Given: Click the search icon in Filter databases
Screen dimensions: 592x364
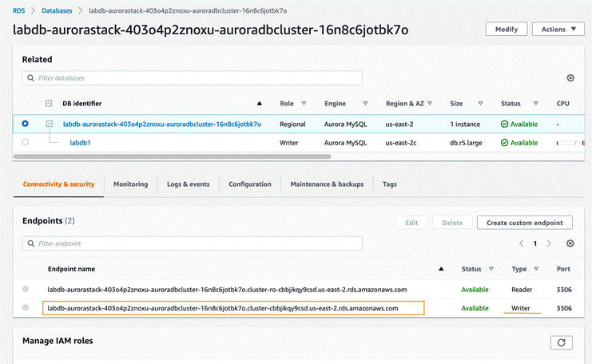Looking at the screenshot, I should 31,78.
